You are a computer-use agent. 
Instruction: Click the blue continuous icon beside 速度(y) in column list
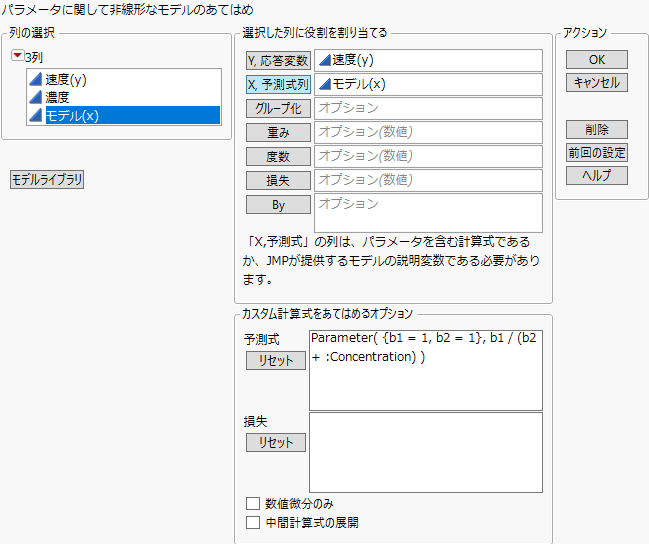[x=36, y=80]
